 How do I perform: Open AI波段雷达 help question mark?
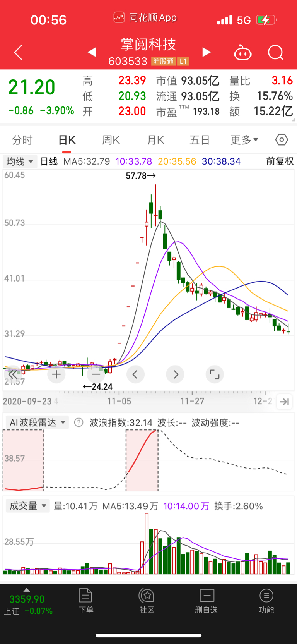point(79,422)
